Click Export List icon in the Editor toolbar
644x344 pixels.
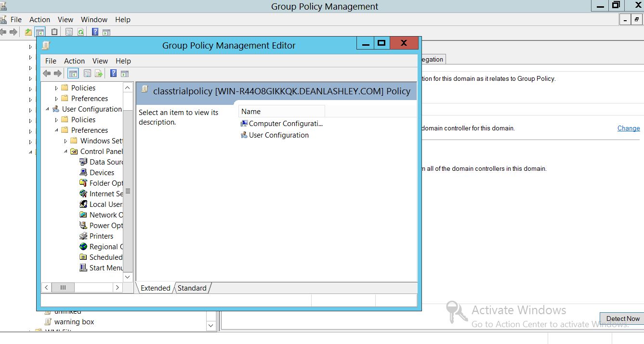click(99, 74)
